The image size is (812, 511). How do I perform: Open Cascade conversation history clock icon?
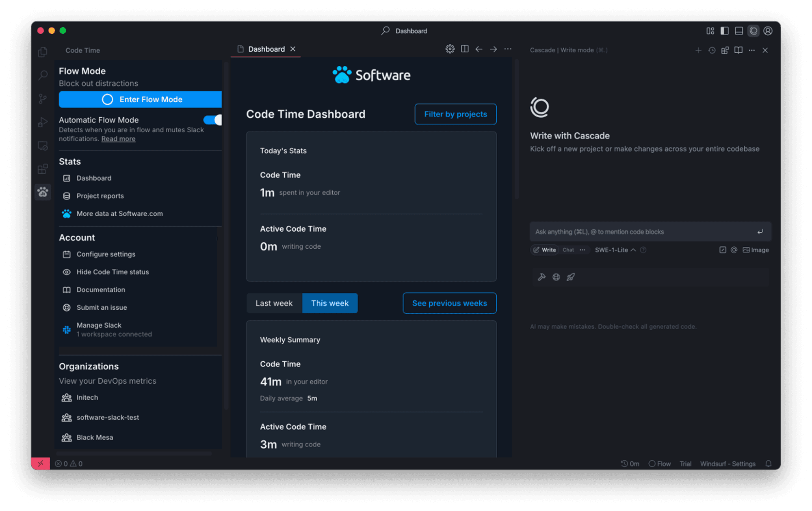tap(712, 50)
